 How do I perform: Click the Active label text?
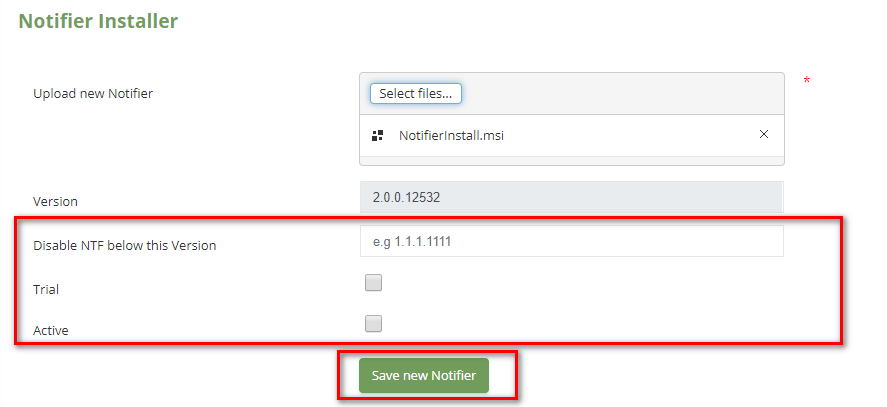coord(50,329)
